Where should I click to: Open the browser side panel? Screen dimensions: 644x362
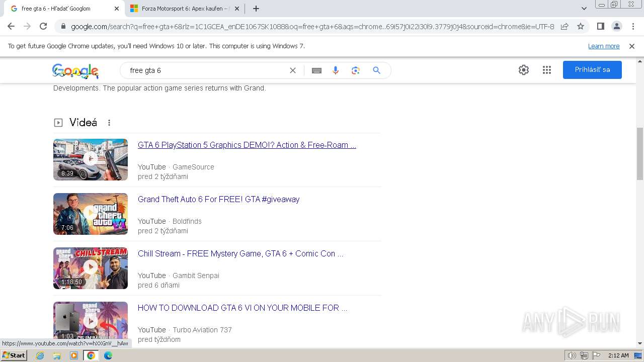pyautogui.click(x=601, y=26)
